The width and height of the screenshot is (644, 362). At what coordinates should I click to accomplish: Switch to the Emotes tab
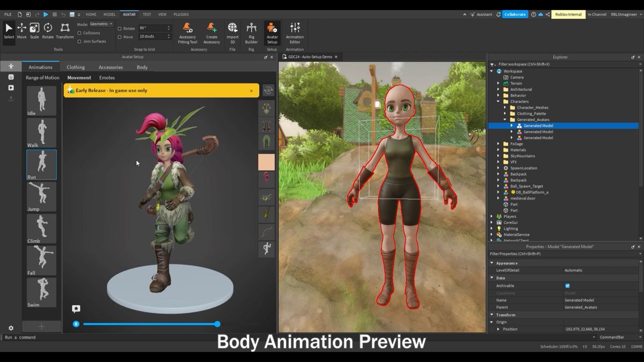(106, 77)
